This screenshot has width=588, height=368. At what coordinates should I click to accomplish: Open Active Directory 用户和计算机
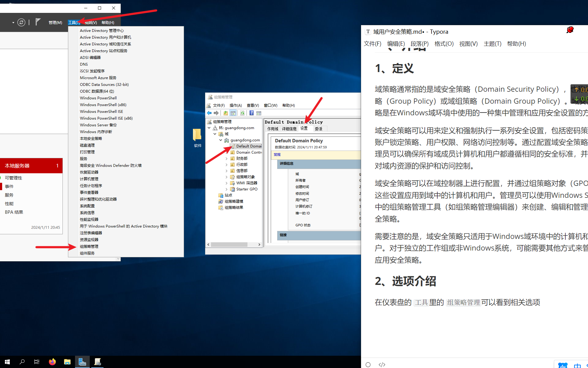pos(105,37)
